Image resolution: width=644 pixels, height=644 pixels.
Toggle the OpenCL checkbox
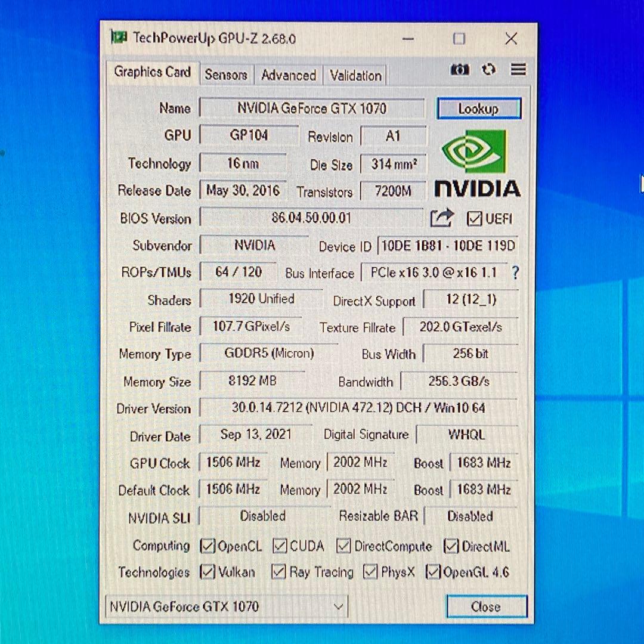click(x=208, y=546)
